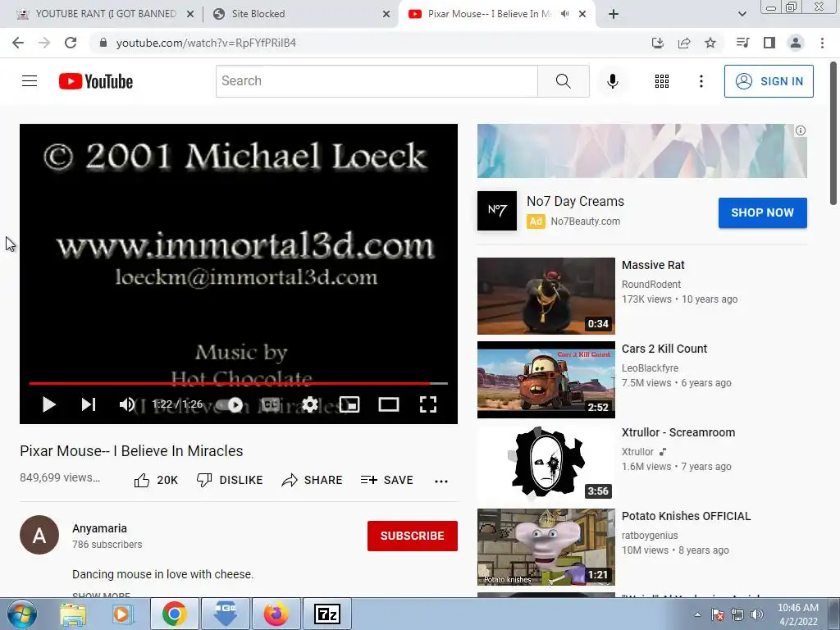
Task: Play the video
Action: tap(48, 404)
